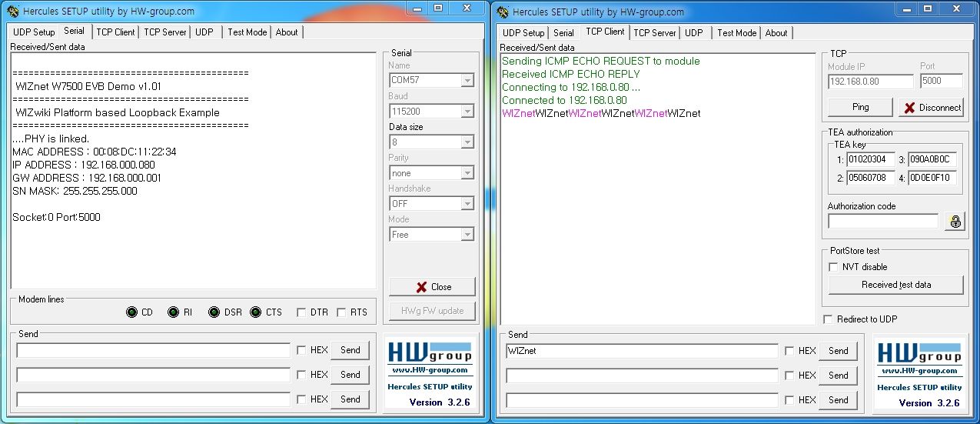Check HEX for second send row in TCP Client window

[789, 376]
